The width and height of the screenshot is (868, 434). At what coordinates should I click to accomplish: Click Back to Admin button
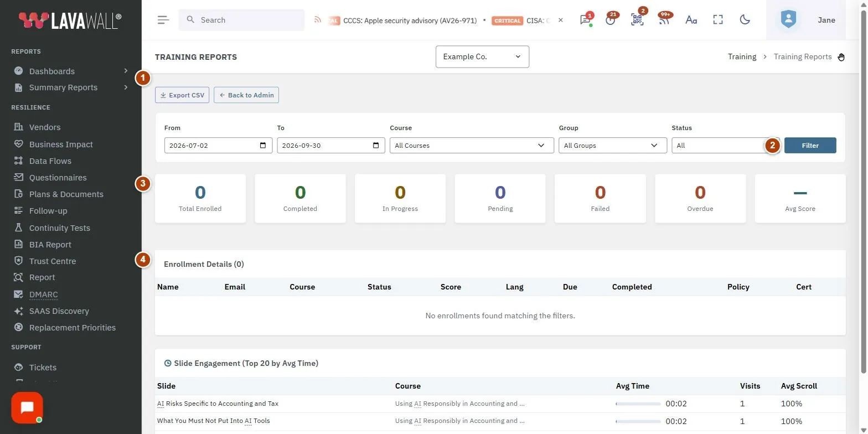pos(246,95)
